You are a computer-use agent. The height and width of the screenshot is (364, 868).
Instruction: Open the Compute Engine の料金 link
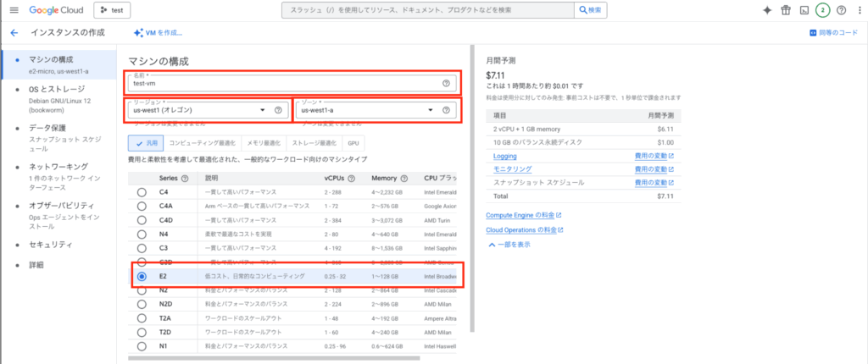pyautogui.click(x=520, y=215)
